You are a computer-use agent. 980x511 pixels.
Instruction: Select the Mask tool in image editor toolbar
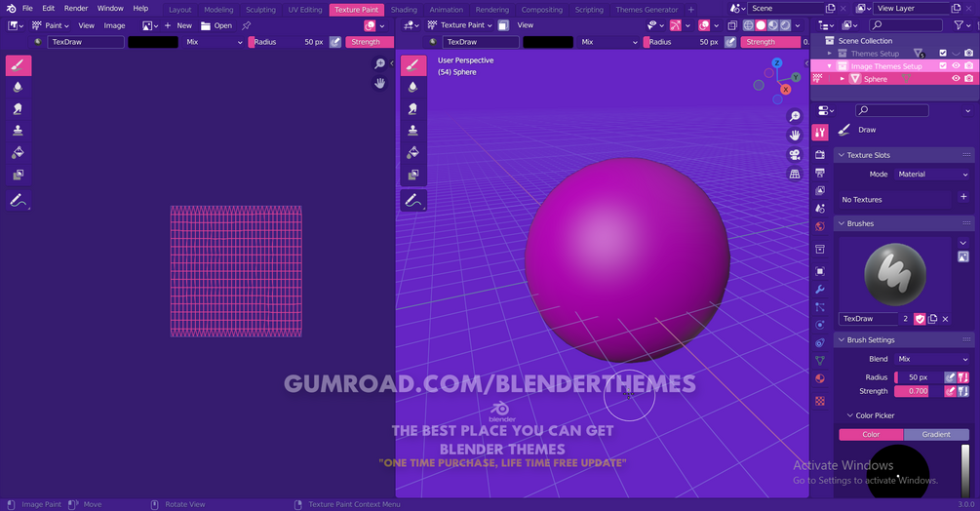[19, 175]
